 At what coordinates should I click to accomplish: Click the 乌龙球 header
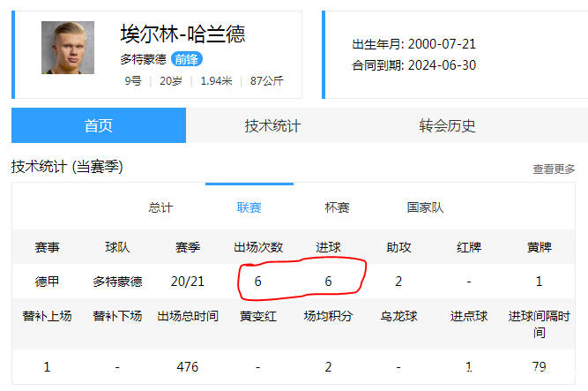point(398,316)
